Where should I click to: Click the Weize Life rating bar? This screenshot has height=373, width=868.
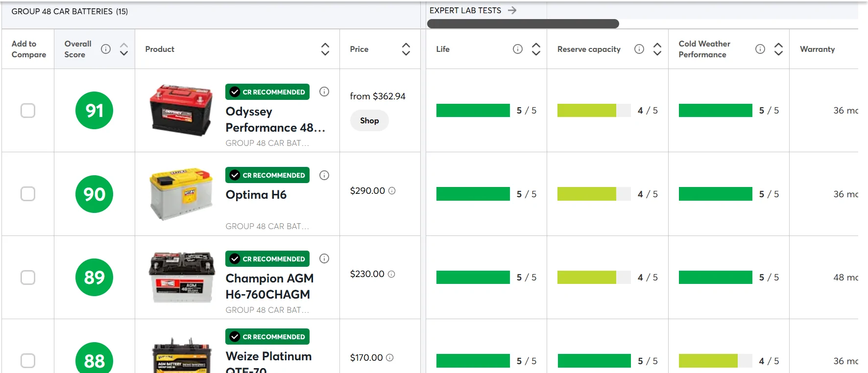pyautogui.click(x=473, y=361)
